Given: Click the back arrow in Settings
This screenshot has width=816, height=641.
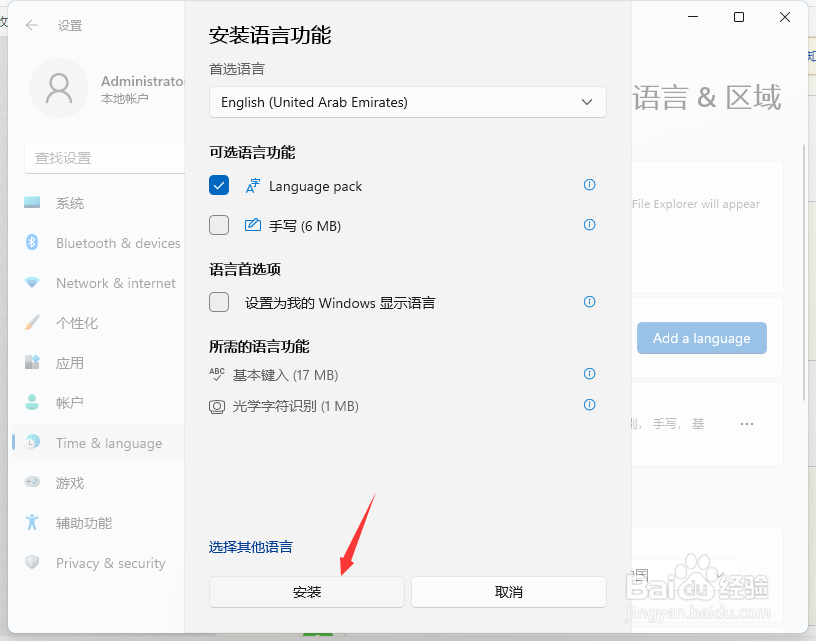Looking at the screenshot, I should [32, 25].
